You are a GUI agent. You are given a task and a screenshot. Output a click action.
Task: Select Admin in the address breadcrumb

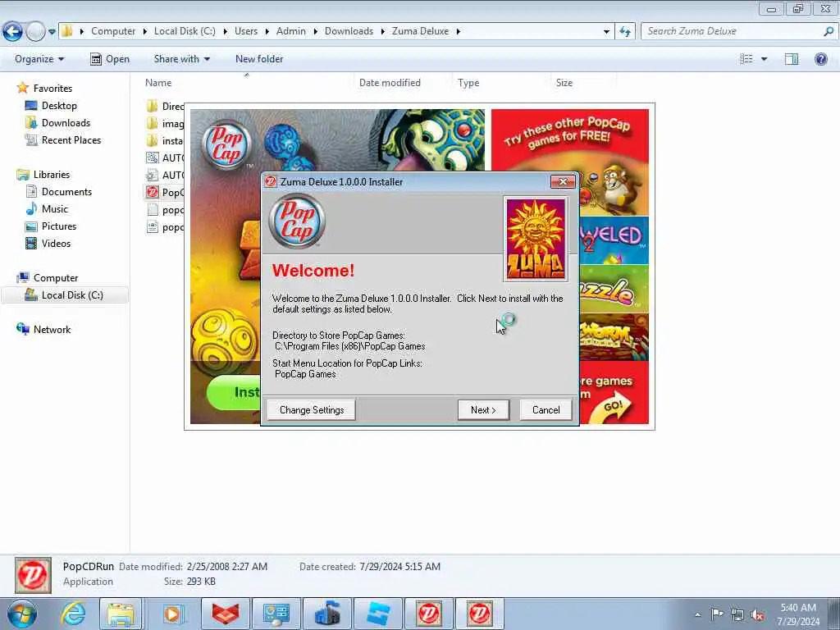[x=291, y=31]
